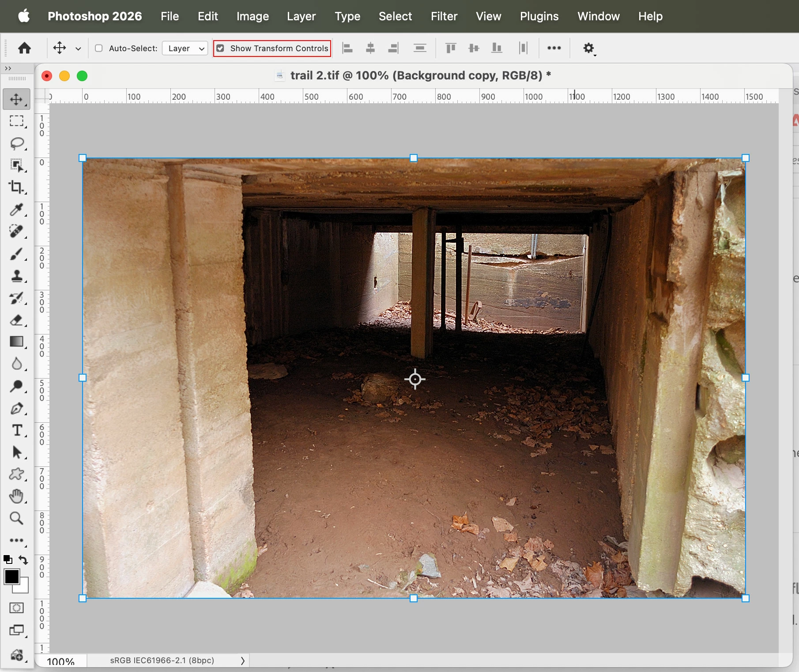Image resolution: width=799 pixels, height=672 pixels.
Task: Select the Move tool in the toolbox
Action: (x=17, y=99)
